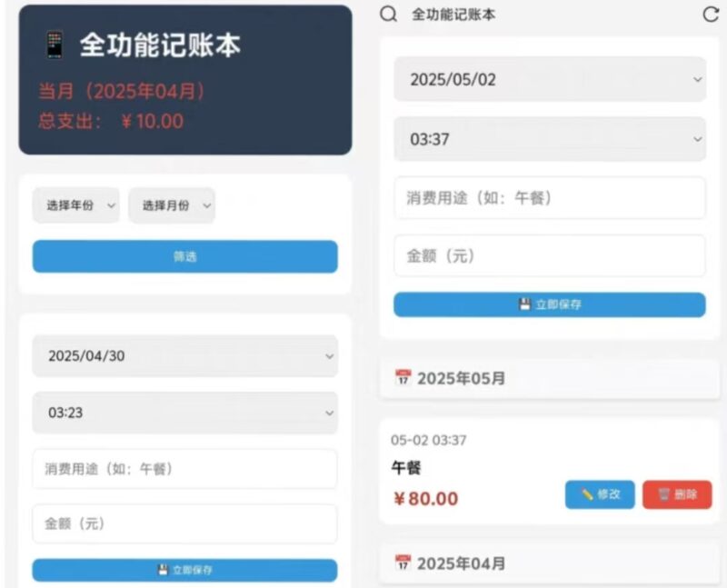This screenshot has height=588, width=727.
Task: Expand the 2025年04月 month section
Action: pyautogui.click(x=549, y=563)
